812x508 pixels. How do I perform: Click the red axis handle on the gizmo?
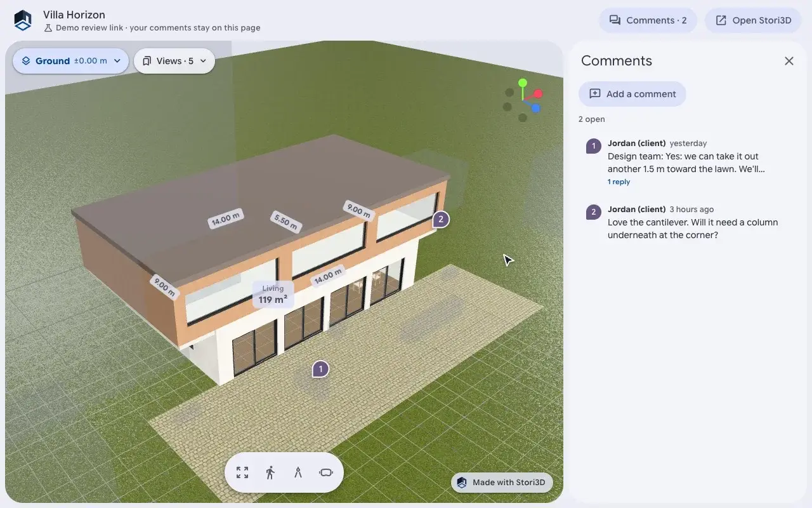538,94
